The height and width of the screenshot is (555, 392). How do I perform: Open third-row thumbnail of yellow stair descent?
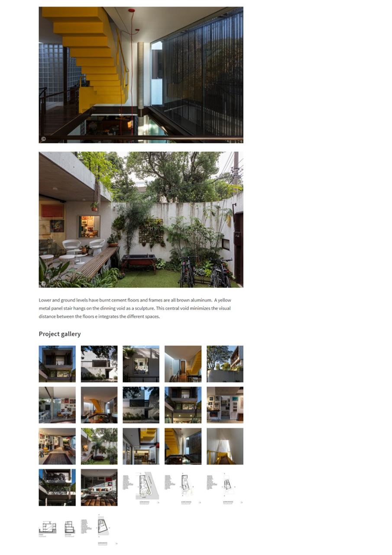[x=225, y=446]
